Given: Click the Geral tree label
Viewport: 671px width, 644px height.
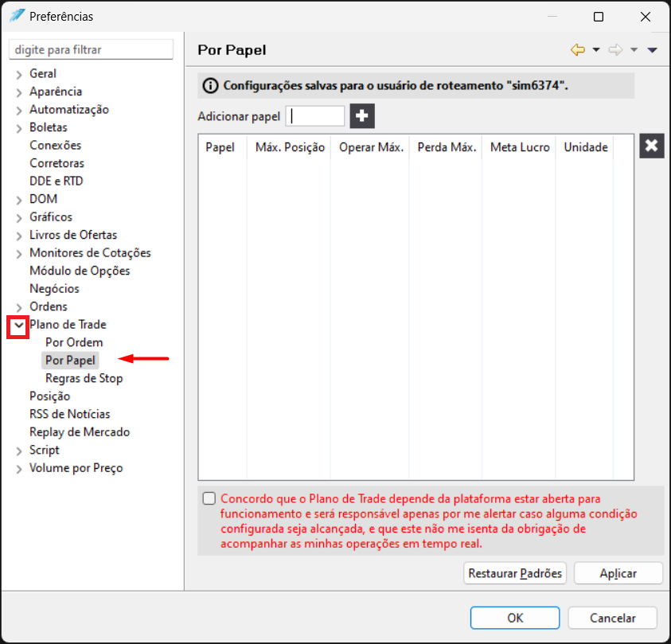Looking at the screenshot, I should (43, 73).
